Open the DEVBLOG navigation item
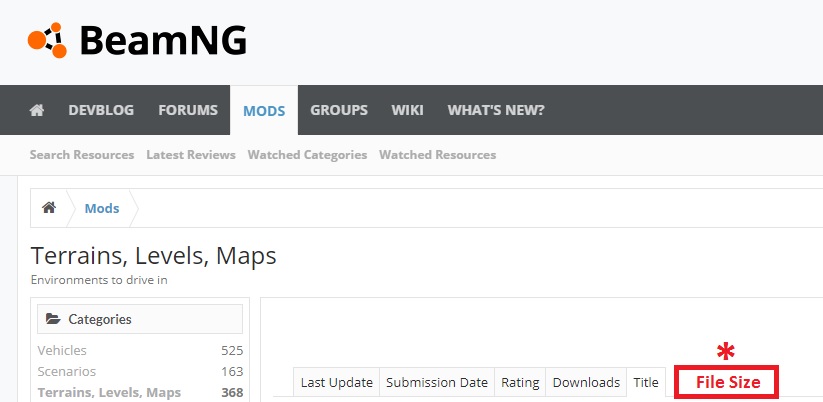The image size is (823, 402). click(101, 110)
